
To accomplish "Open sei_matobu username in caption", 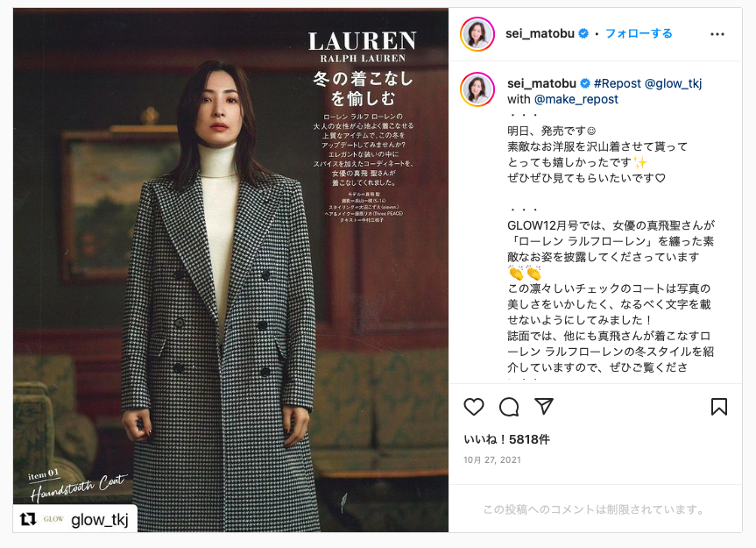I will coord(541,83).
